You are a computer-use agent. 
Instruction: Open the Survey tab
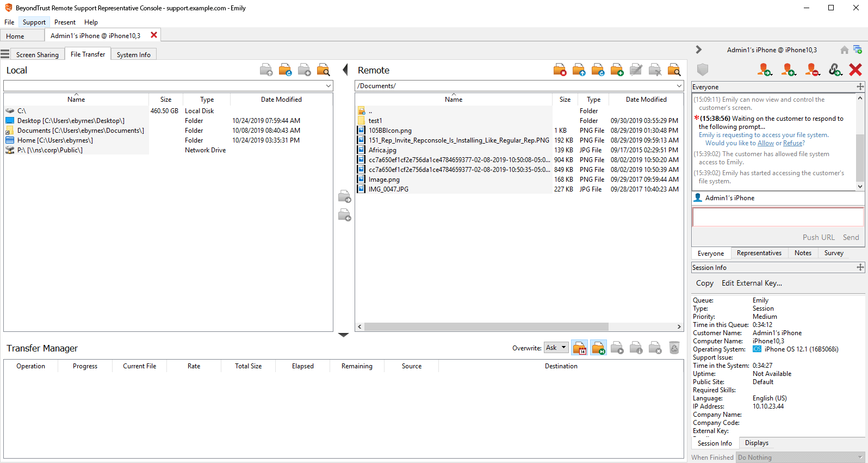pos(834,253)
